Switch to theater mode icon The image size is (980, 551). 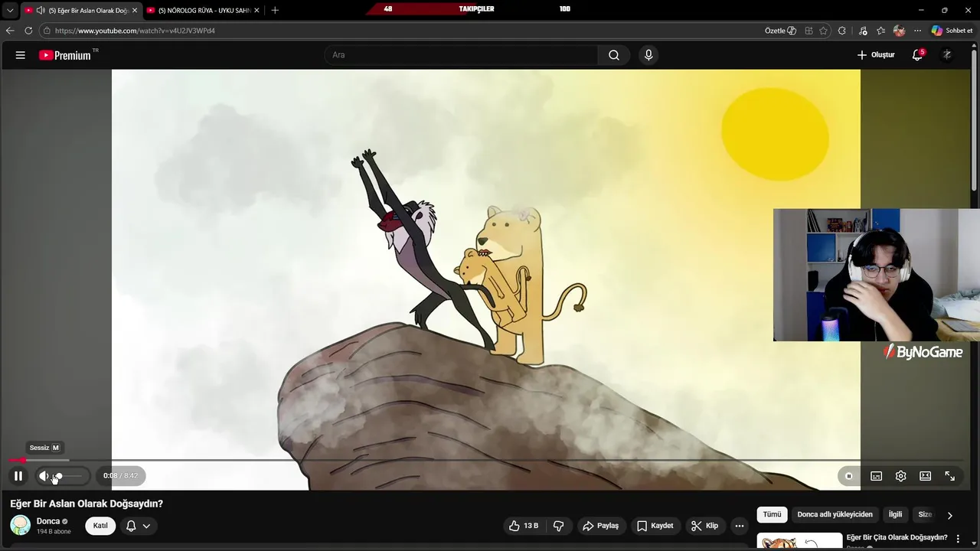click(925, 476)
